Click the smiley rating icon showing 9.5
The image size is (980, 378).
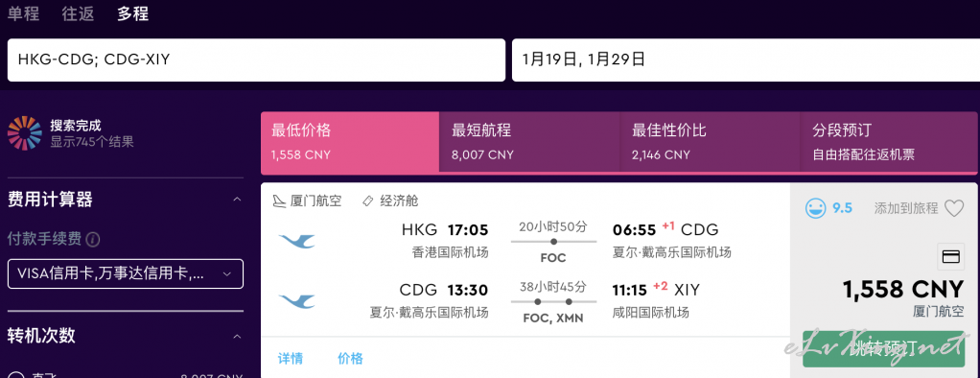click(x=815, y=208)
